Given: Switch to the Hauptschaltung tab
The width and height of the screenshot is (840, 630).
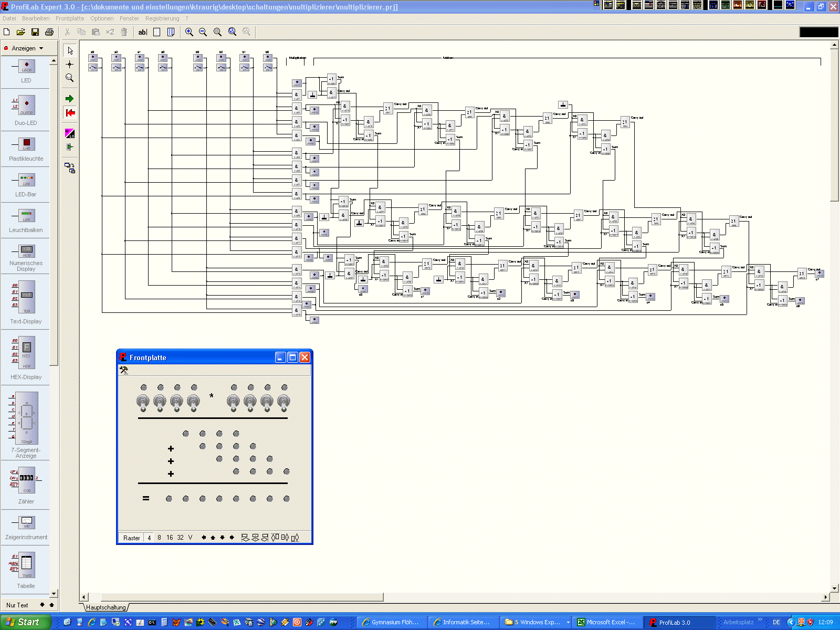Looking at the screenshot, I should click(x=106, y=607).
